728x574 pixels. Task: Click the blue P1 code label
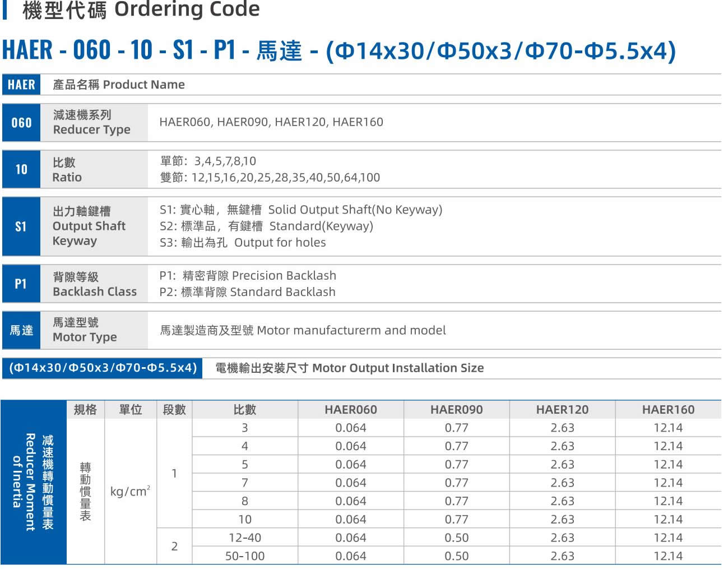click(x=21, y=284)
